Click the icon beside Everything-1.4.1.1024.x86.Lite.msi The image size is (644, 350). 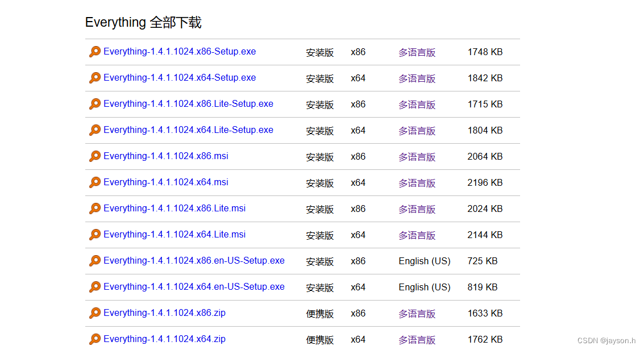click(95, 209)
